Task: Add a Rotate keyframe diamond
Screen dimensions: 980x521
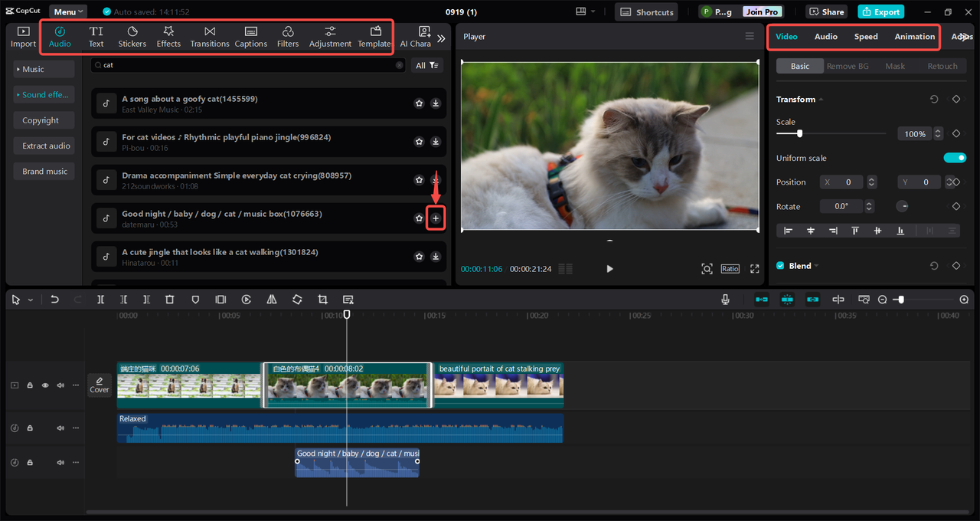Action: click(x=956, y=206)
